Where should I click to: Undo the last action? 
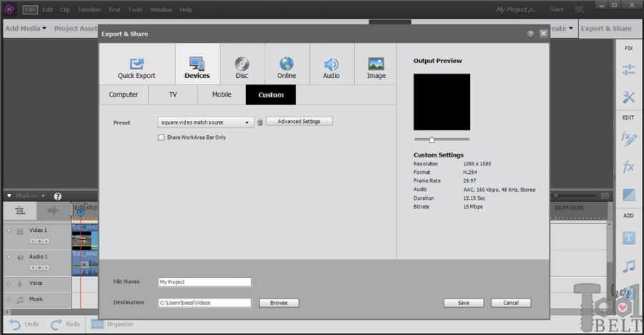(x=24, y=324)
